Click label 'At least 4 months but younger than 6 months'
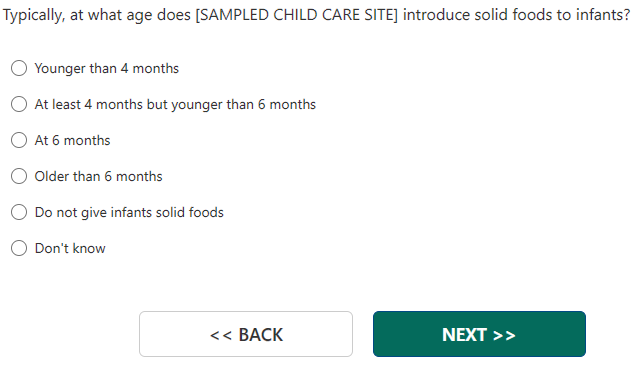 click(175, 105)
